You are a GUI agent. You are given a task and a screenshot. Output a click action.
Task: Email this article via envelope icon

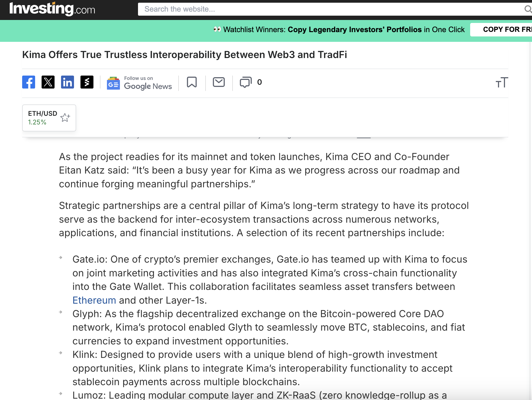click(x=219, y=82)
